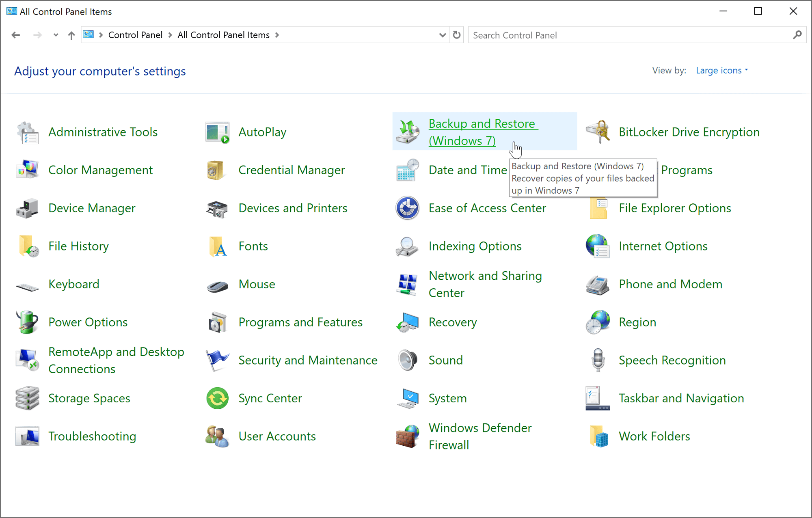Viewport: 812px width, 518px height.
Task: Click the search magnifier button
Action: (x=797, y=35)
